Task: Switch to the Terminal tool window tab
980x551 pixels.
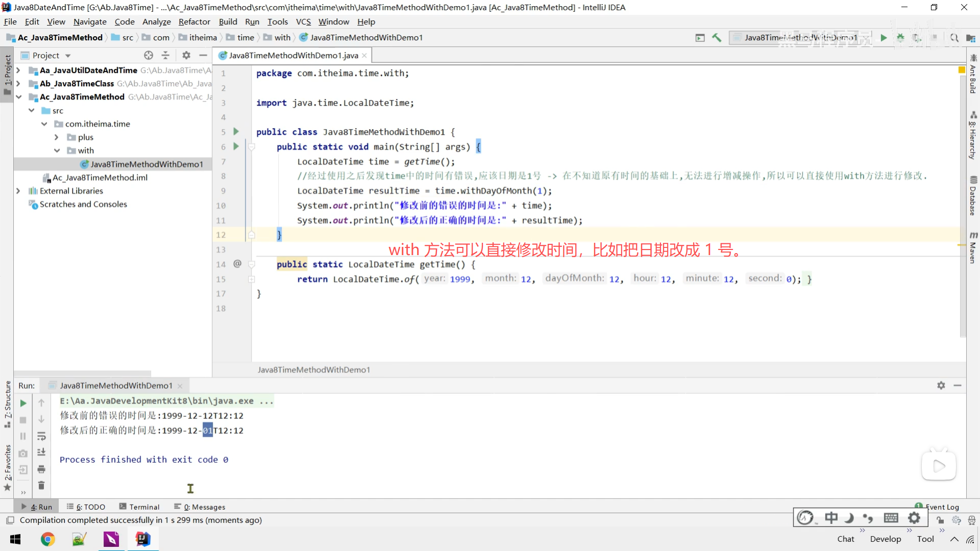Action: [139, 507]
